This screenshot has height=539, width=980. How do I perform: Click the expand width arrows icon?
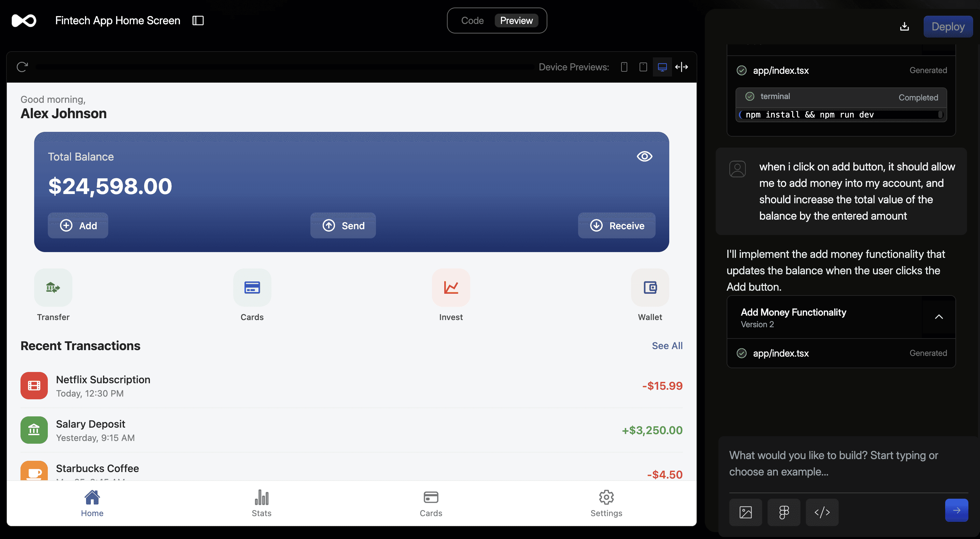[x=681, y=67]
